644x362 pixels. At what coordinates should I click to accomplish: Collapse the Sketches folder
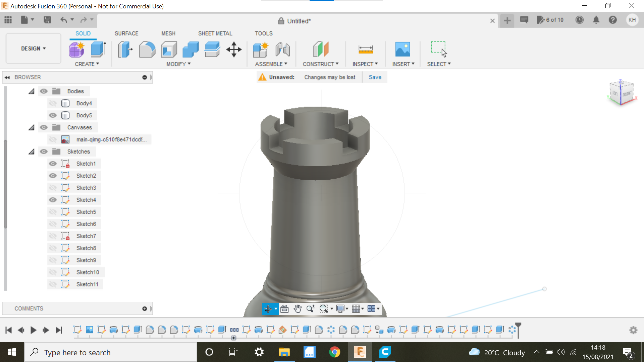click(x=32, y=152)
